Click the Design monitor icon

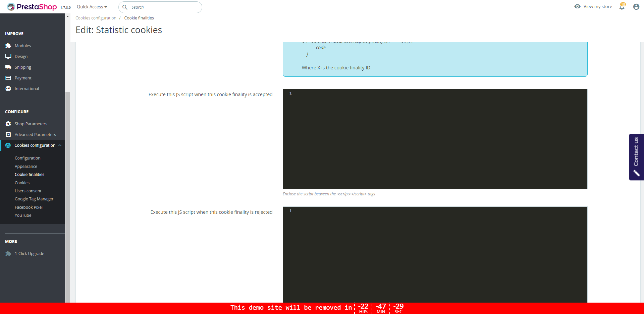8,56
